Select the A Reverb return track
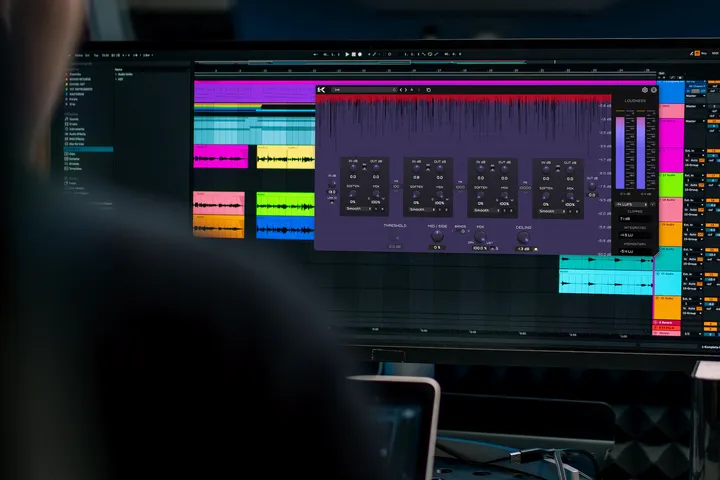Screen dimensions: 720x480 click(x=667, y=323)
